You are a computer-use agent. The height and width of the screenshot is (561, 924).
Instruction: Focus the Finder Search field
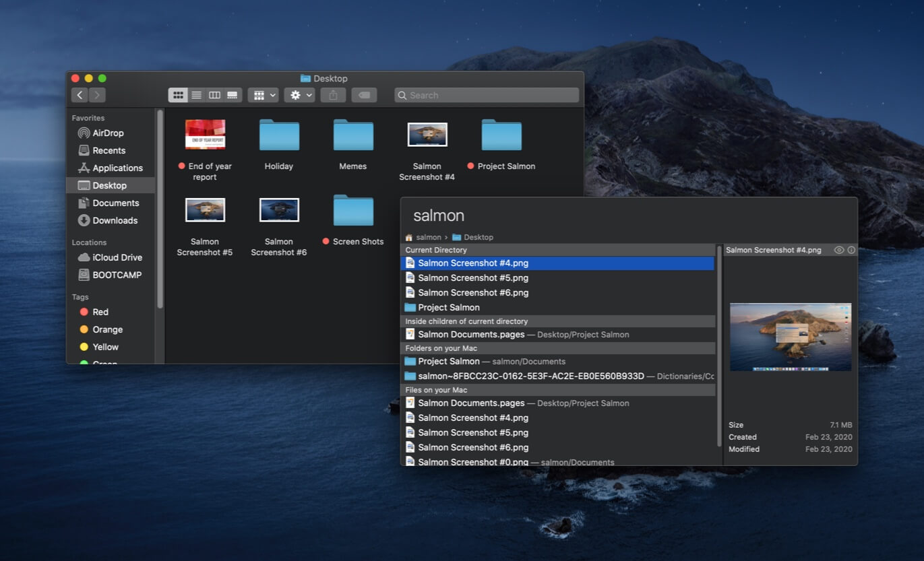pos(487,95)
